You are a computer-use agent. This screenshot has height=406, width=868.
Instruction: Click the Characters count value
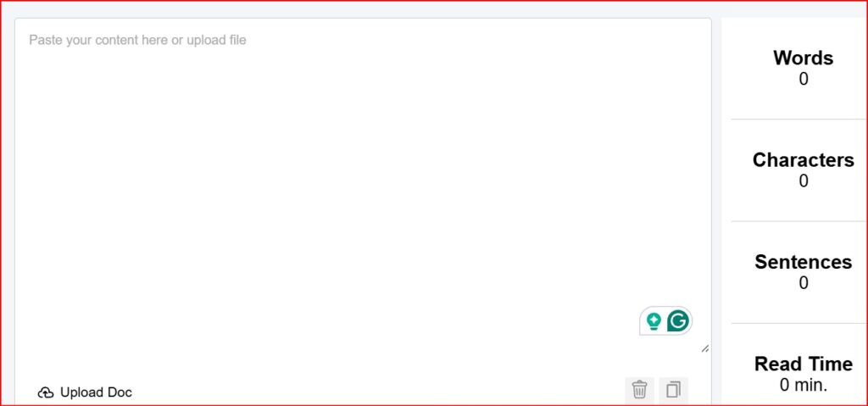pos(804,181)
